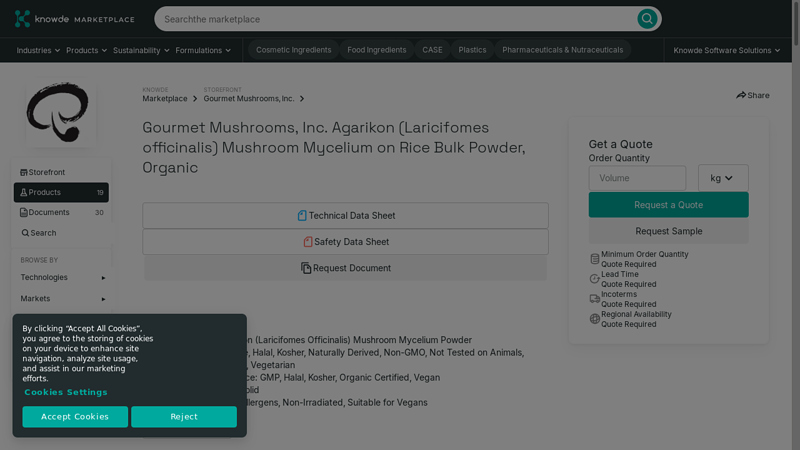This screenshot has width=800, height=450.
Task: Click the Gourmet Mushrooms storefront logo thumbnail
Action: [60, 113]
